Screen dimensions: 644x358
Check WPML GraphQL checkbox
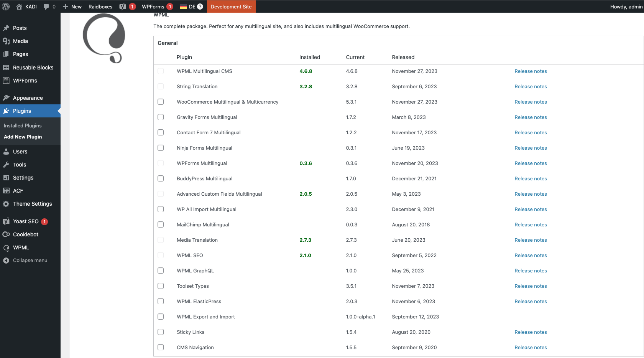coord(161,271)
